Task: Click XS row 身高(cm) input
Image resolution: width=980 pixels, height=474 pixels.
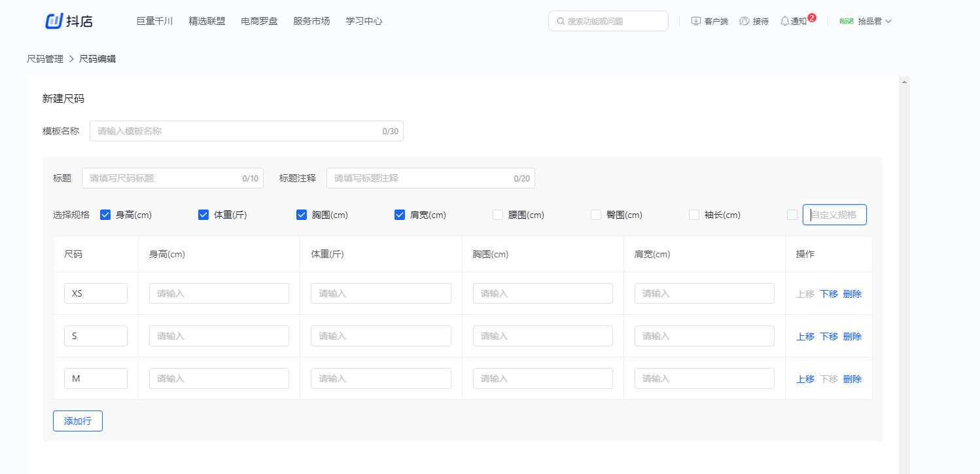Action: [219, 293]
